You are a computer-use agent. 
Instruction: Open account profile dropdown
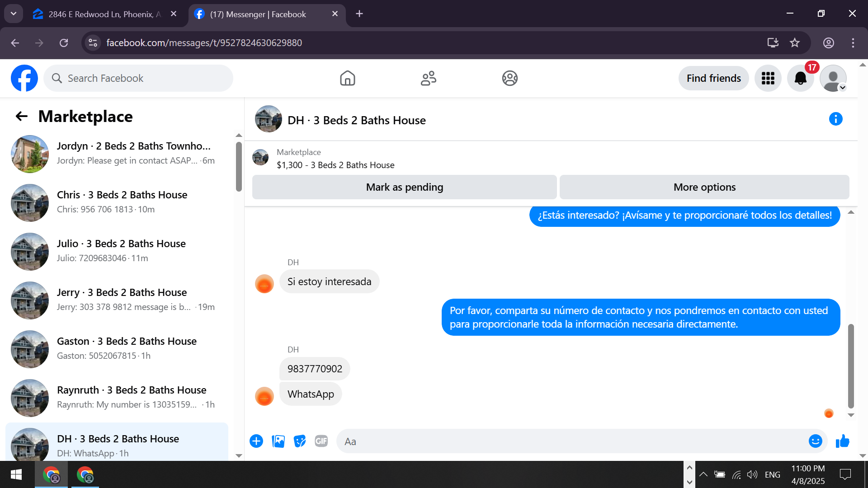coord(833,78)
